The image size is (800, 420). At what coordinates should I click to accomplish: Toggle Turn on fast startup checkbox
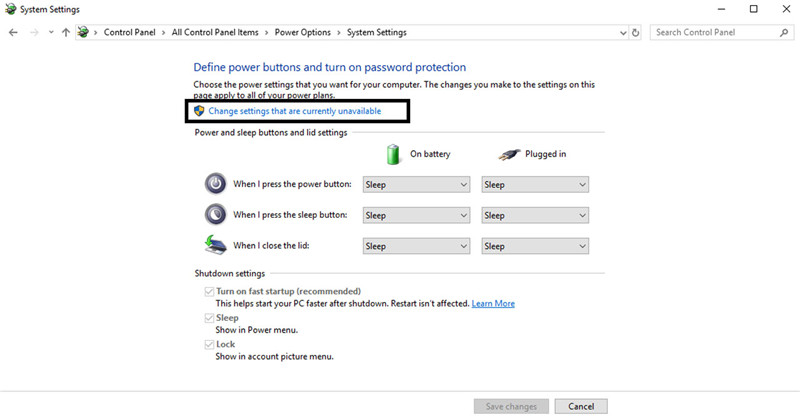[x=207, y=291]
